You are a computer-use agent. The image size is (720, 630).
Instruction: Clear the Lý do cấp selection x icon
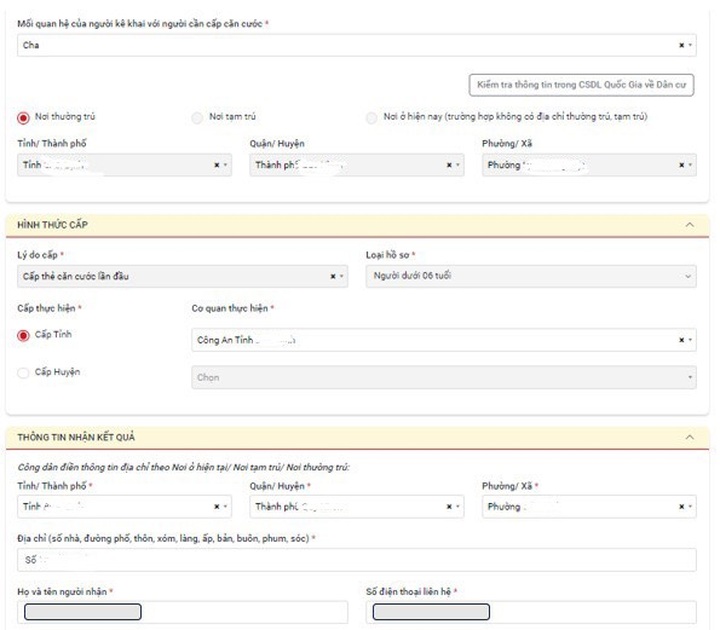point(332,277)
